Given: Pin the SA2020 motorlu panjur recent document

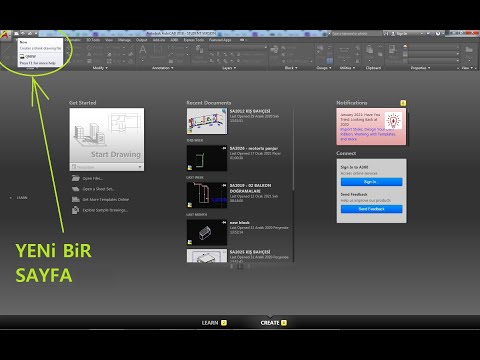Looking at the screenshot, I should pos(224,148).
